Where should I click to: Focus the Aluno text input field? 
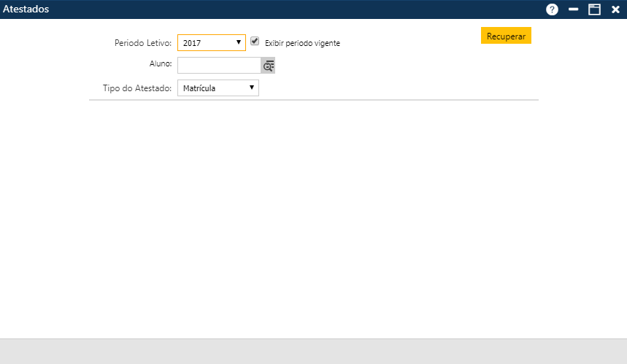click(219, 66)
